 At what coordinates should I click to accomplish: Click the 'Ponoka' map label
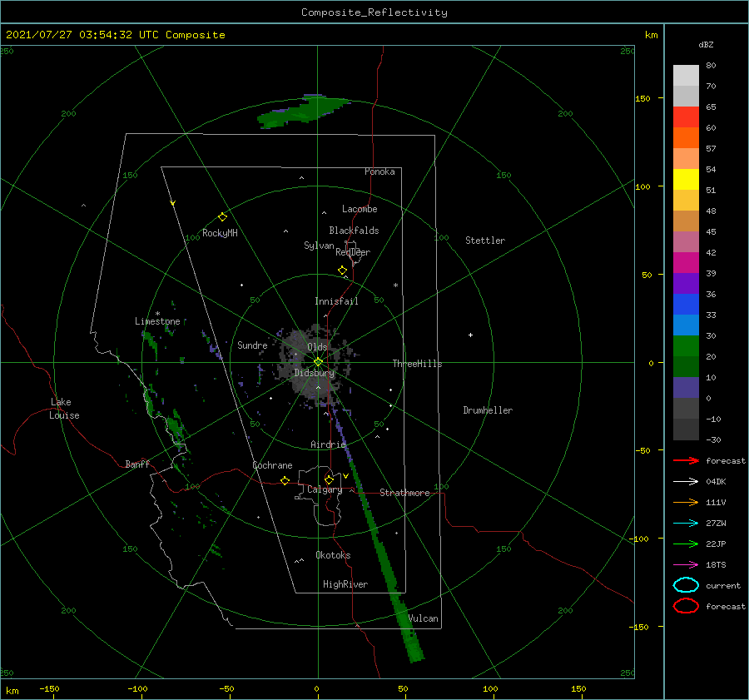pos(379,171)
